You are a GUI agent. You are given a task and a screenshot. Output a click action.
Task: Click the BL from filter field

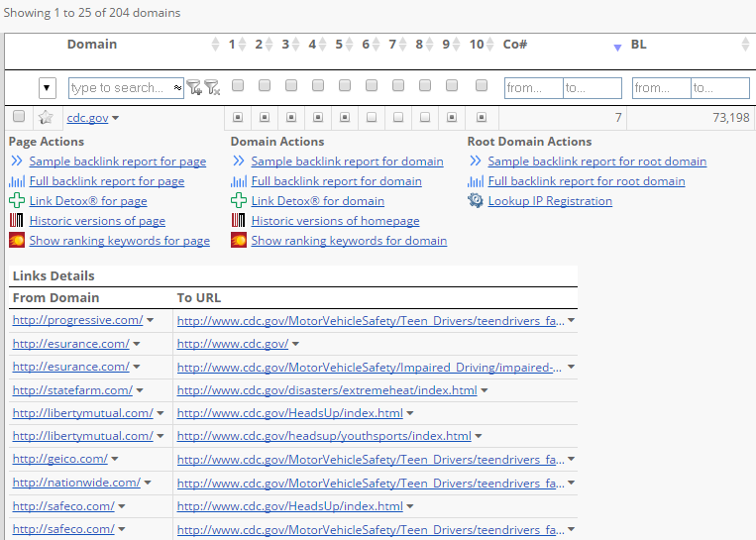[662, 88]
